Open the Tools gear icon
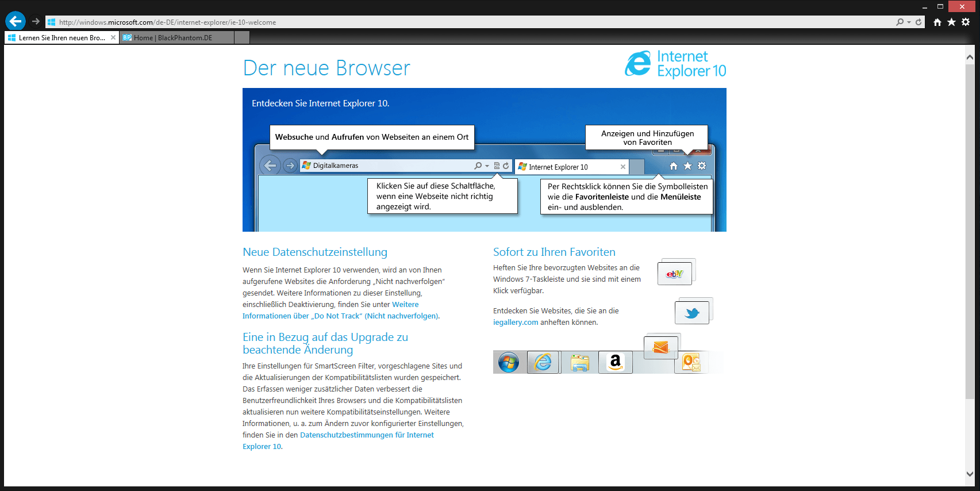 click(x=966, y=22)
